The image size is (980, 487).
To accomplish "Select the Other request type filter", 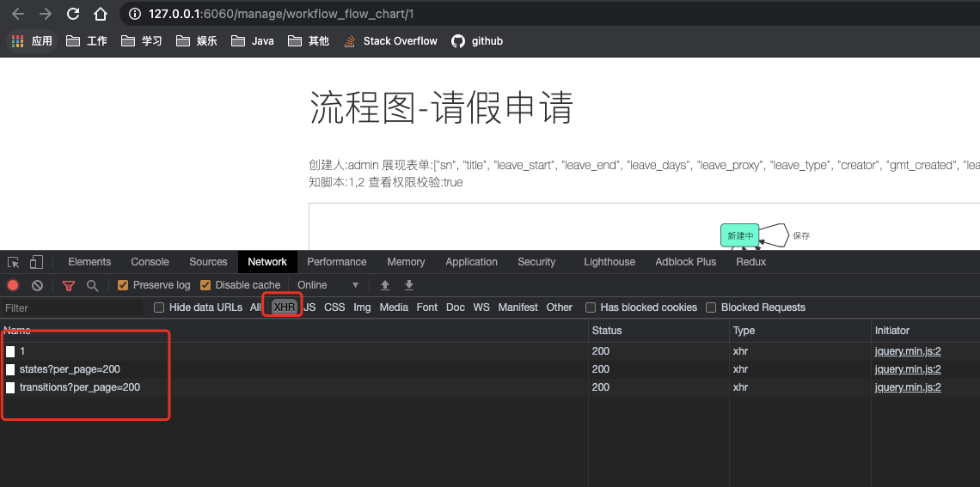I will 559,307.
